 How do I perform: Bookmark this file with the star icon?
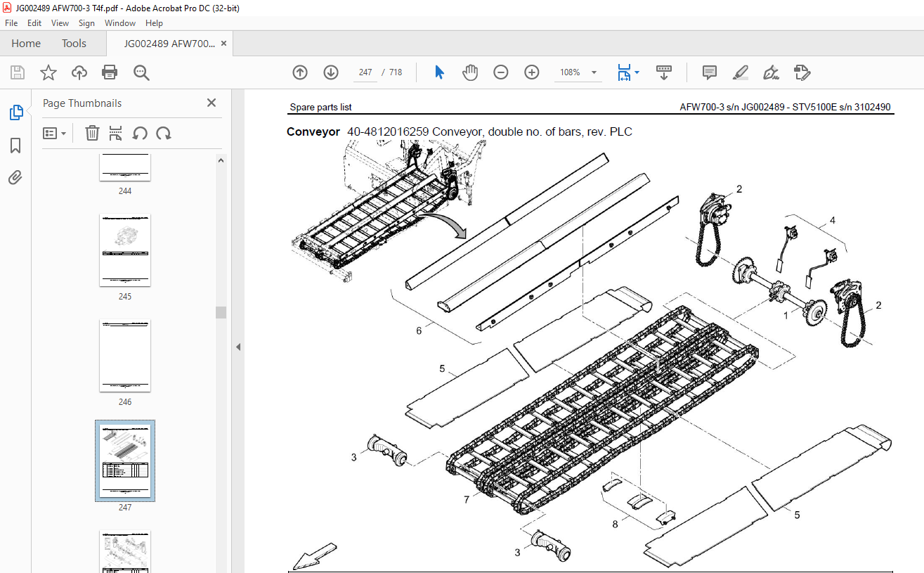48,72
